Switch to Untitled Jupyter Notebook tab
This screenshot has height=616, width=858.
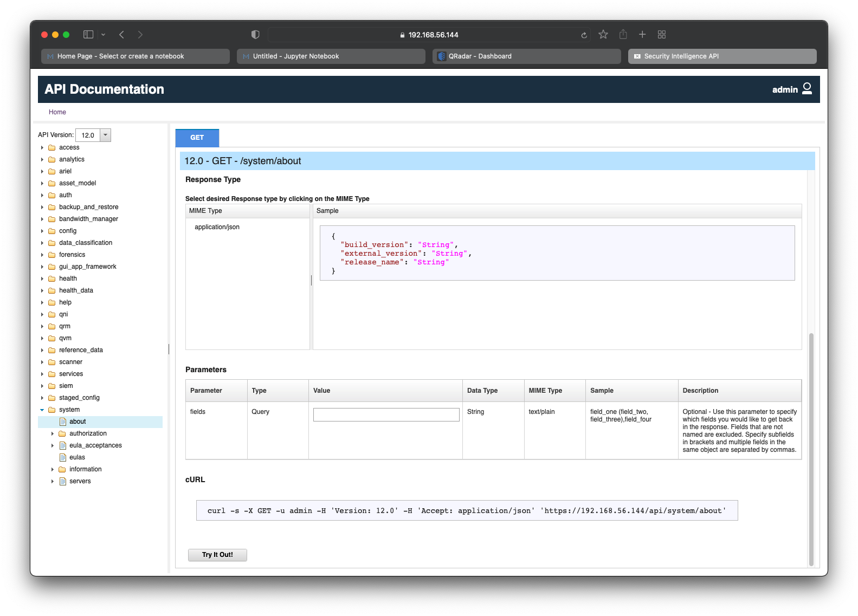331,56
